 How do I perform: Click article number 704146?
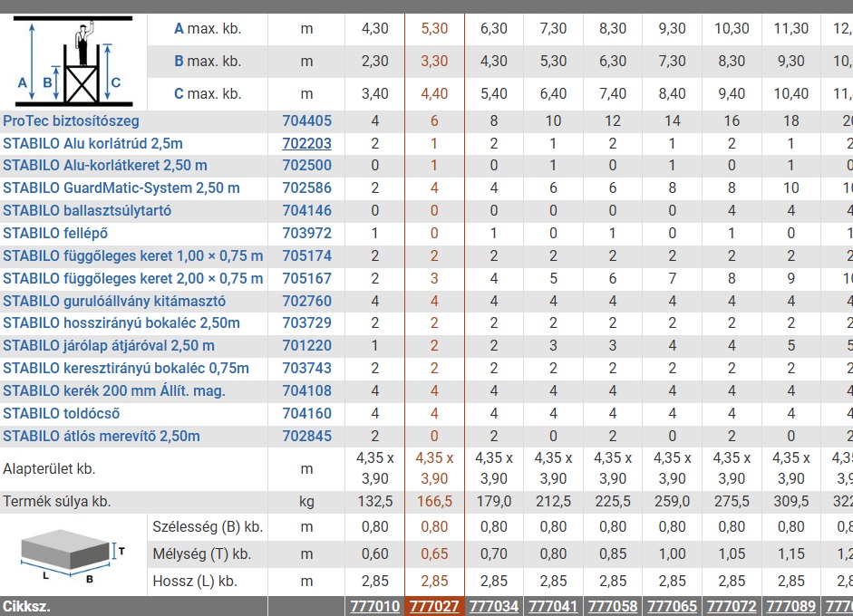click(306, 210)
